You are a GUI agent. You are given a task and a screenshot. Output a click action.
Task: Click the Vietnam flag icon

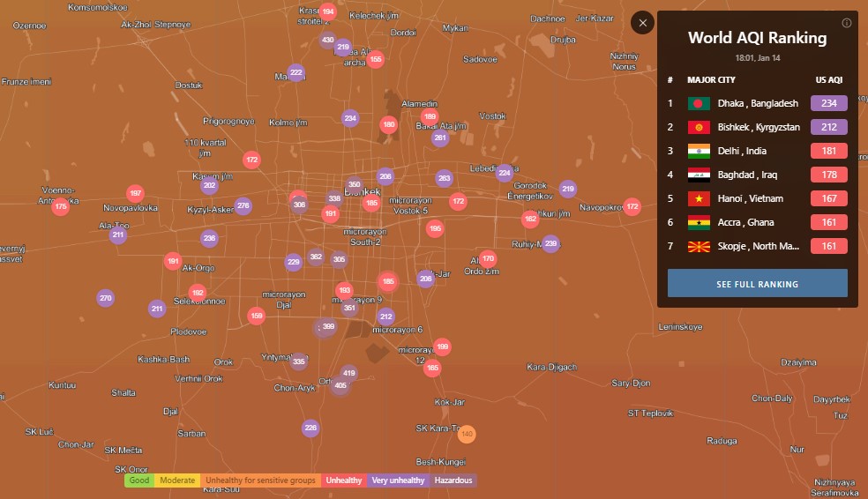699,198
